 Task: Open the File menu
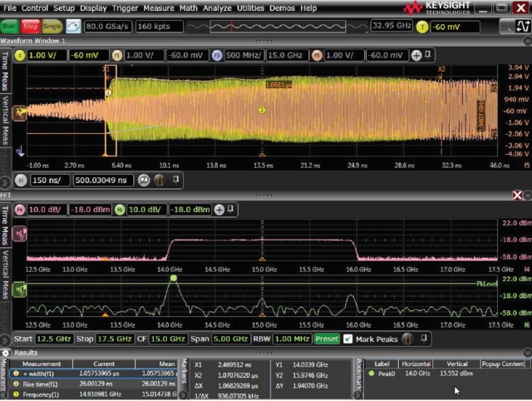(10, 7)
